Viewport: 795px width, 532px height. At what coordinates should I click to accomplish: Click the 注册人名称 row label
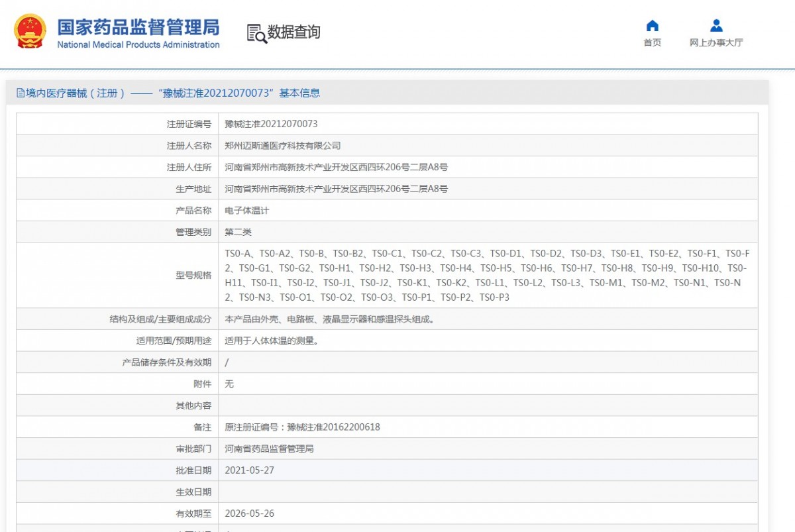(x=189, y=146)
